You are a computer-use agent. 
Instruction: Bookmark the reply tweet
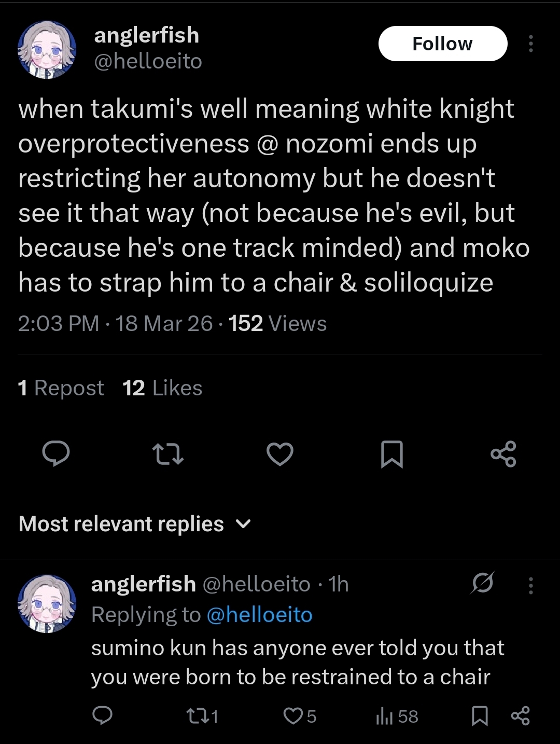click(x=480, y=717)
